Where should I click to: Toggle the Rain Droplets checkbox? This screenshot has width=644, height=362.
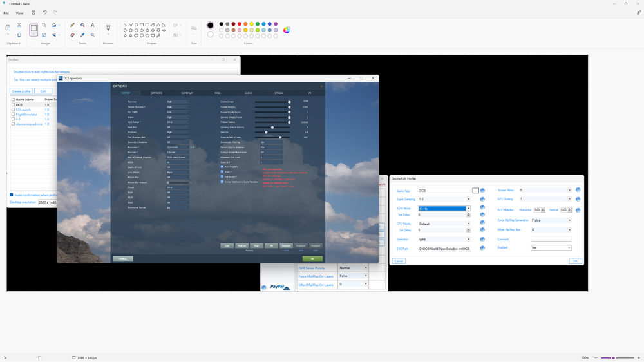(222, 167)
